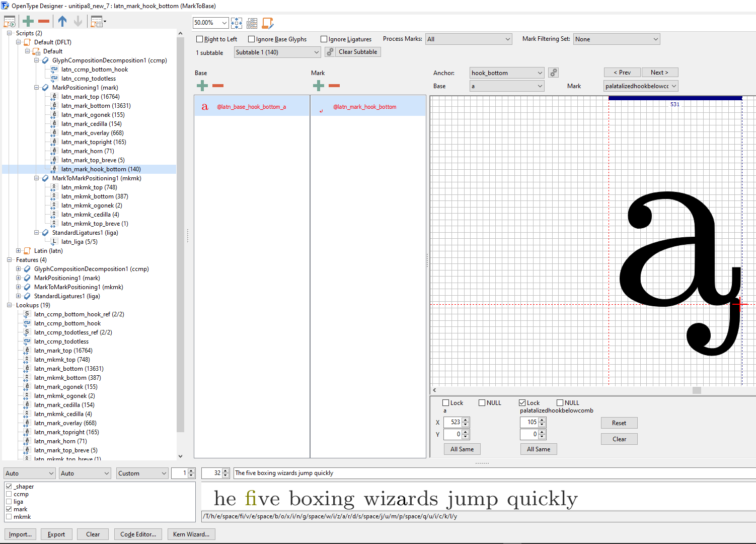Click the horizontal scrollbar thumb under glyph preview

(697, 390)
